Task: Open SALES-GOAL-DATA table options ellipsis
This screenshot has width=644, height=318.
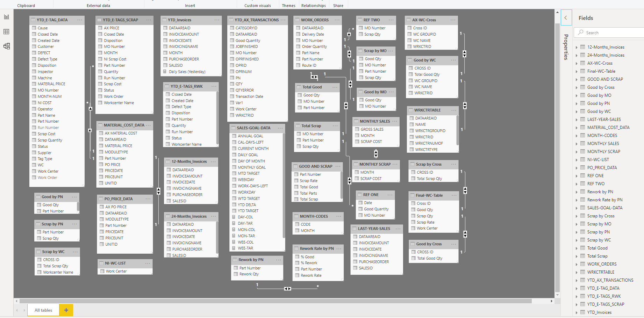Action: coord(280,128)
